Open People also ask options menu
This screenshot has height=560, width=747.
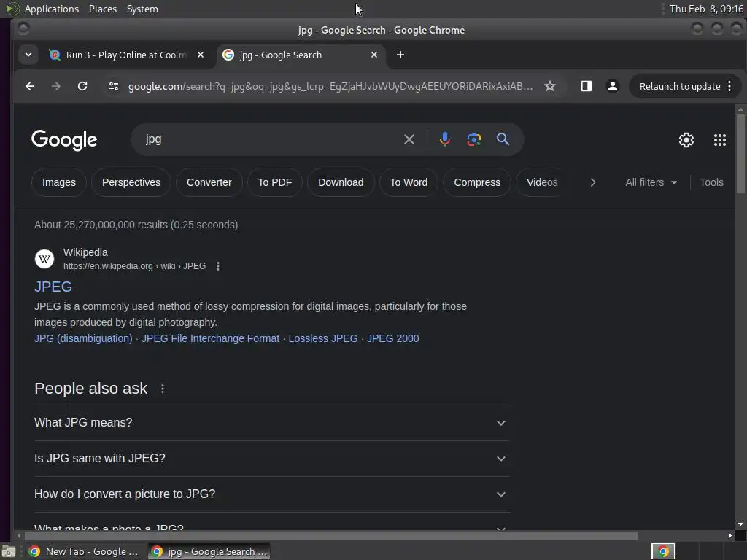point(163,389)
